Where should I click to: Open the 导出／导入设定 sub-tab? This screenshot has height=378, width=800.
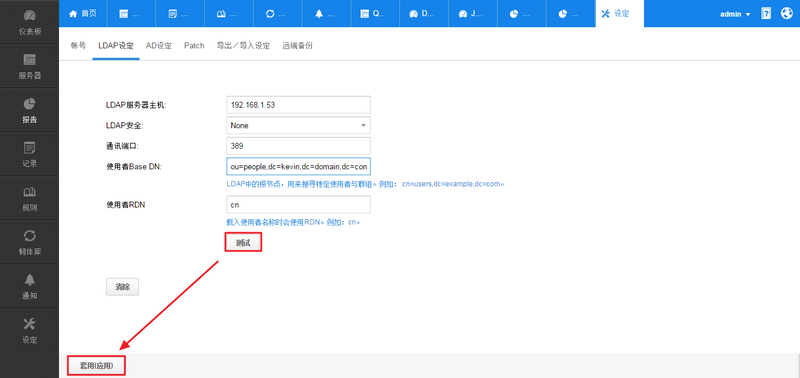tap(243, 45)
